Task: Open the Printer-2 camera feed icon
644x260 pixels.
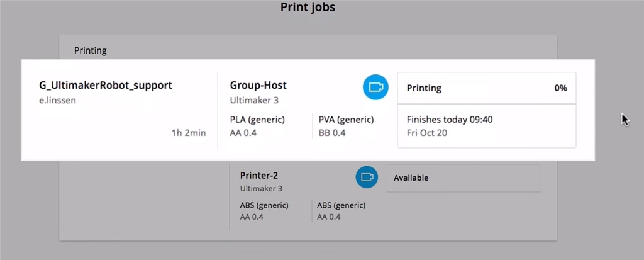Action: [367, 178]
